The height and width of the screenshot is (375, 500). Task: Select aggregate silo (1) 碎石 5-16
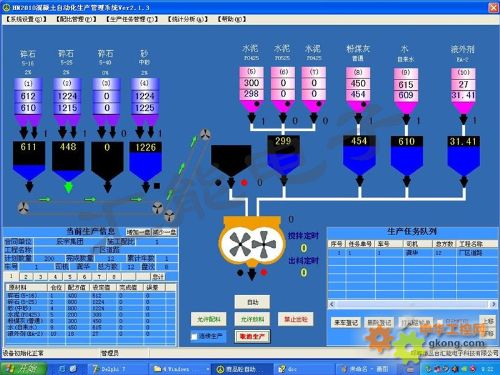coord(28,101)
